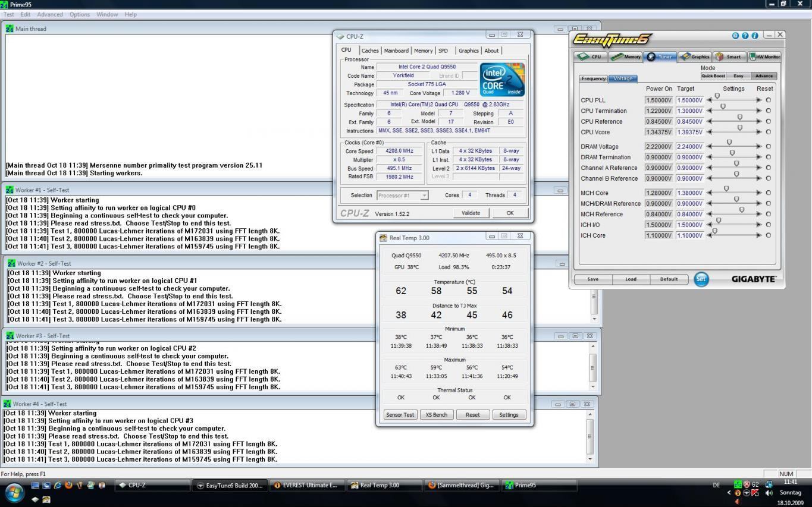The width and height of the screenshot is (812, 507).
Task: Click the increase arrow for ICH Core
Action: (758, 236)
